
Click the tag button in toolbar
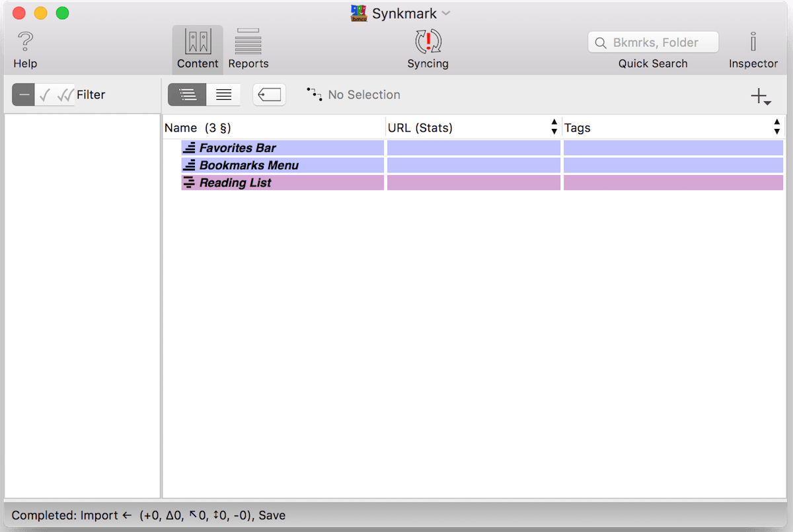[x=269, y=95]
